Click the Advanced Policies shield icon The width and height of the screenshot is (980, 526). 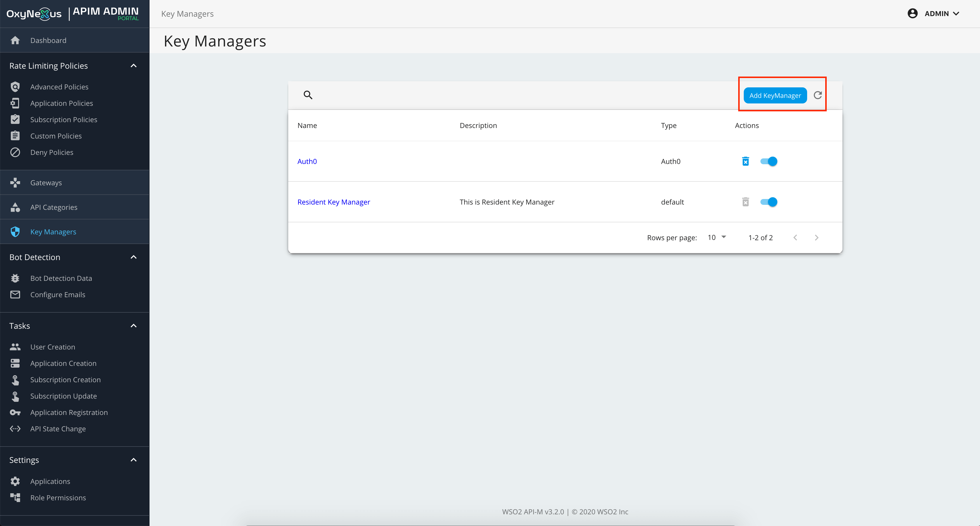[x=15, y=87]
